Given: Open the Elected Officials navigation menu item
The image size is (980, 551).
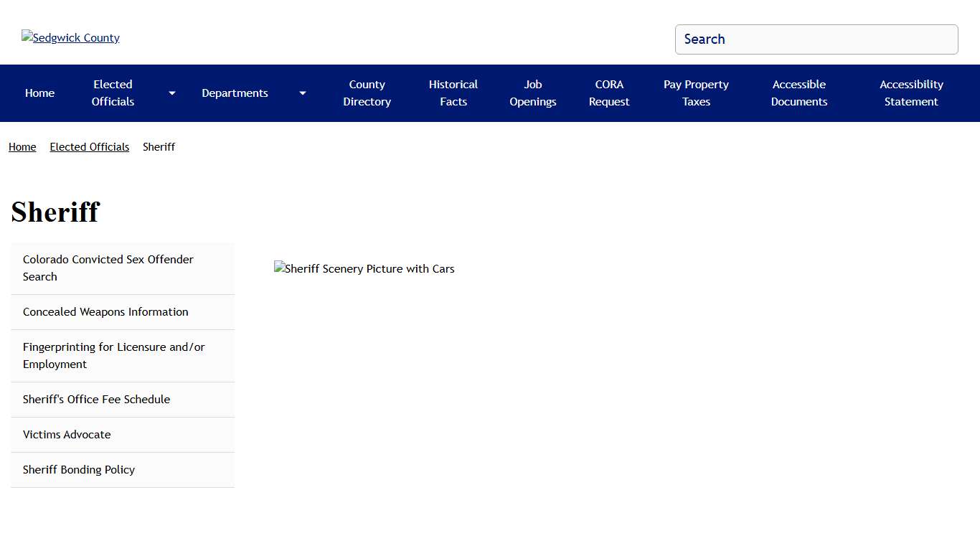Looking at the screenshot, I should (113, 93).
